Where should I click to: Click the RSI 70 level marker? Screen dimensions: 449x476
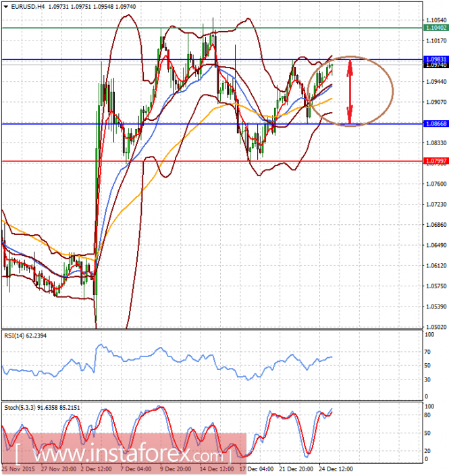427,352
